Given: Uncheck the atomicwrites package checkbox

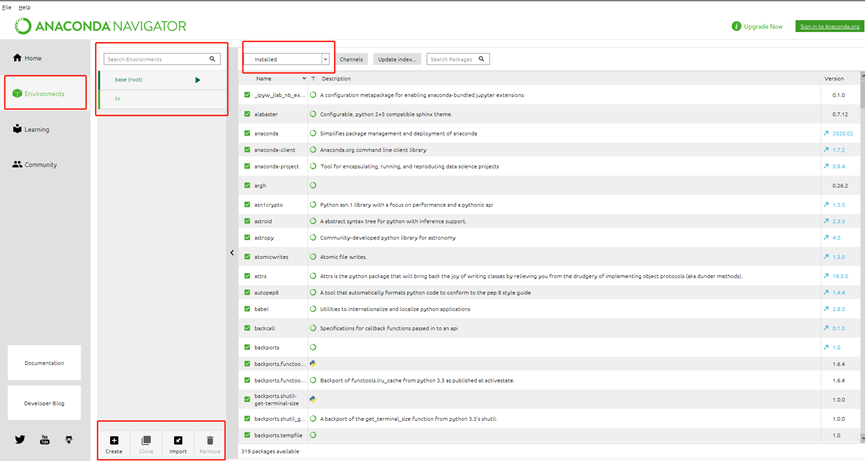Looking at the screenshot, I should click(x=247, y=256).
